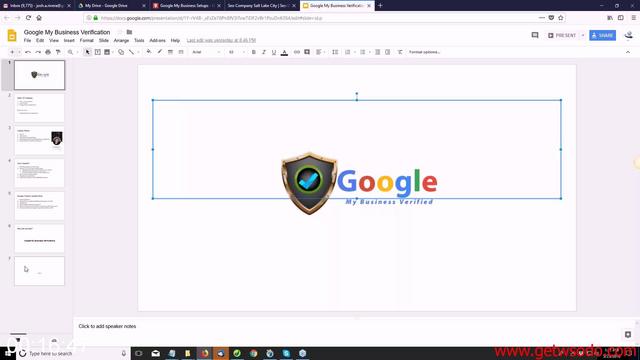Open the Line tool dropdown arrow
Image resolution: width=640 pixels, height=360 pixels.
click(x=138, y=52)
